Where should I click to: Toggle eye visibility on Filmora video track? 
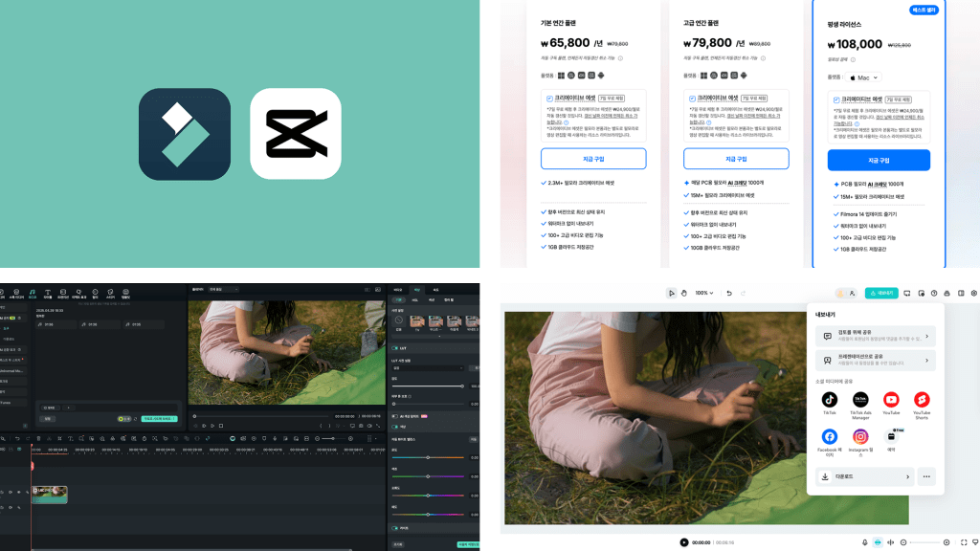tap(19, 493)
